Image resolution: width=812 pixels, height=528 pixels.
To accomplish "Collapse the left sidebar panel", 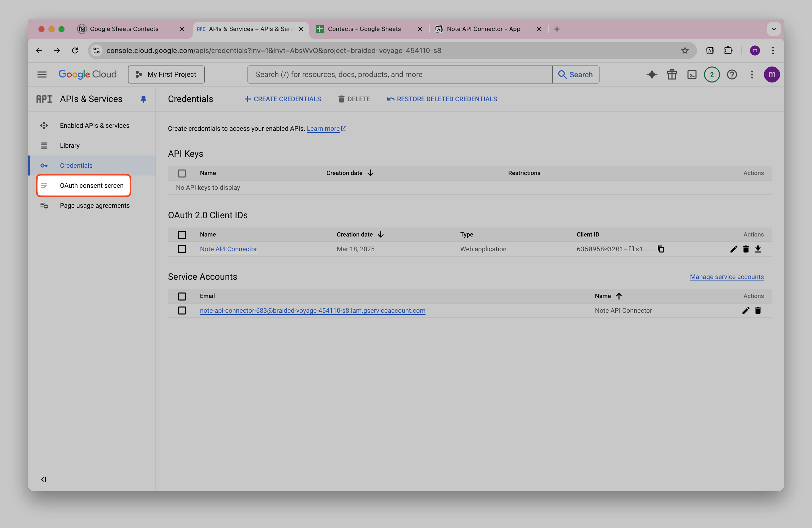I will point(44,479).
